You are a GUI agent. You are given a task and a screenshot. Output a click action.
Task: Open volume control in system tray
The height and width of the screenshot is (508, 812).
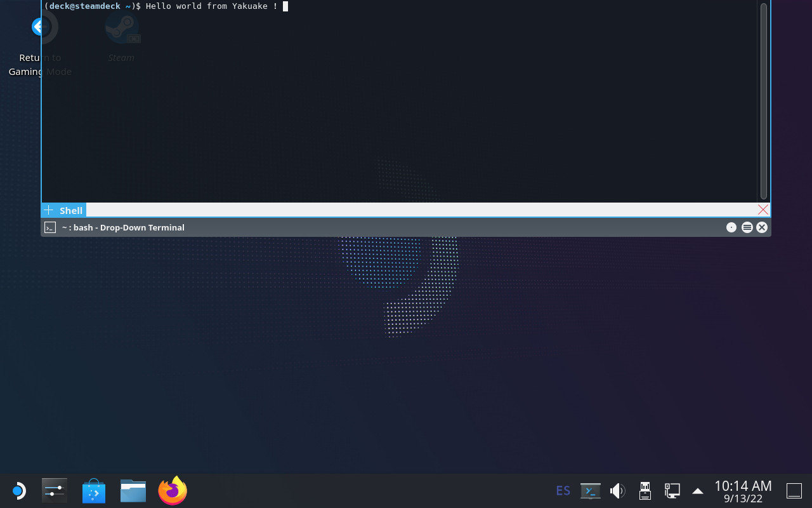pos(617,491)
